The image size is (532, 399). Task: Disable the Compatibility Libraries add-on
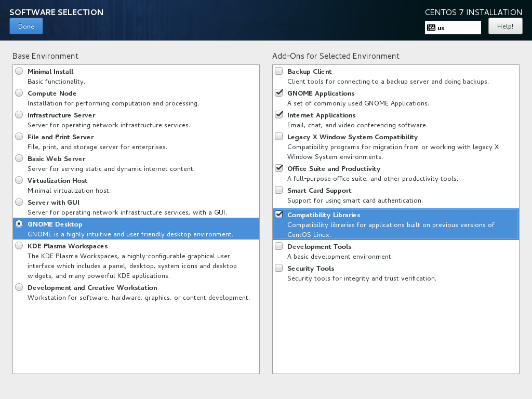(x=278, y=214)
